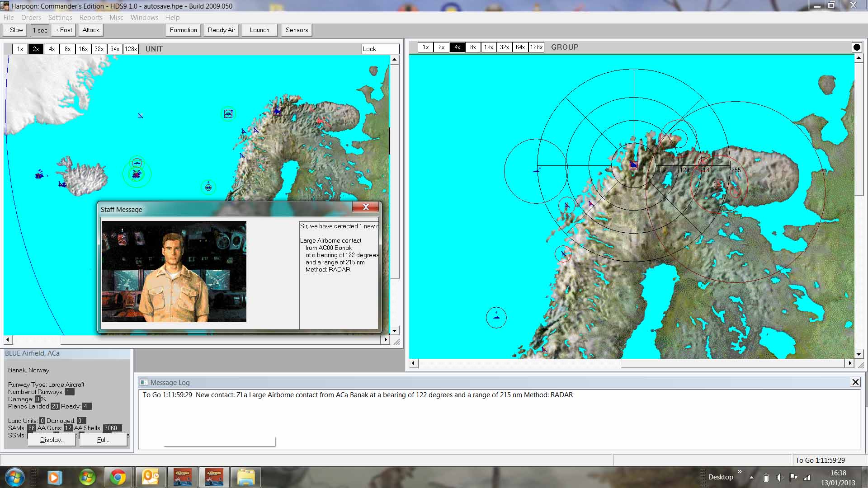Click the Full.. button in airfield panel

pyautogui.click(x=103, y=440)
